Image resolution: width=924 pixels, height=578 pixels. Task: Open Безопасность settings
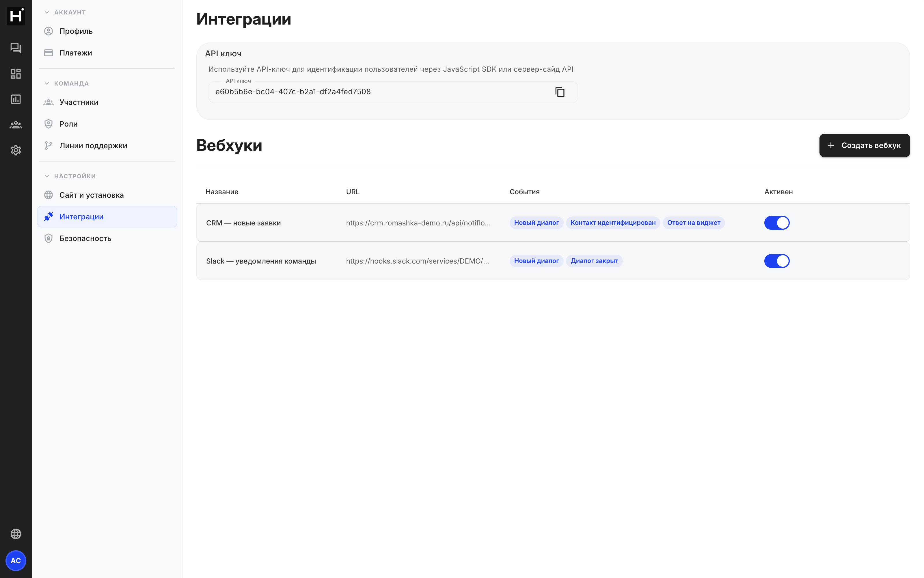pyautogui.click(x=107, y=238)
